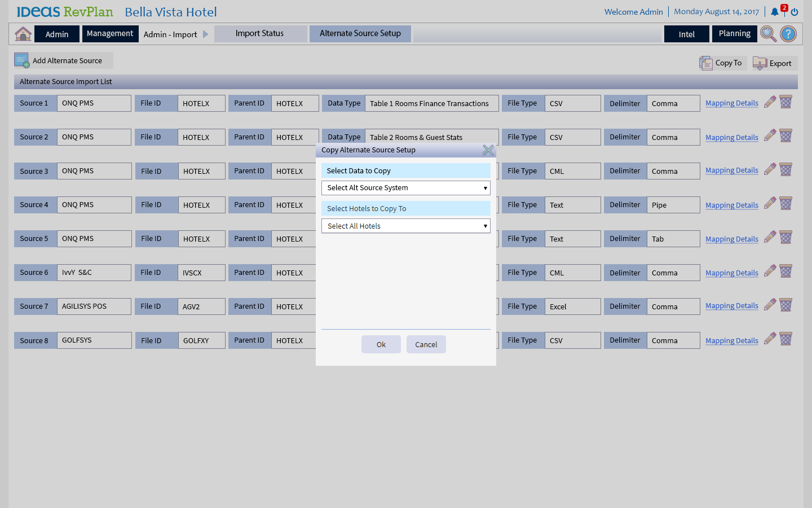Delete Source 6 using trash icon

786,271
